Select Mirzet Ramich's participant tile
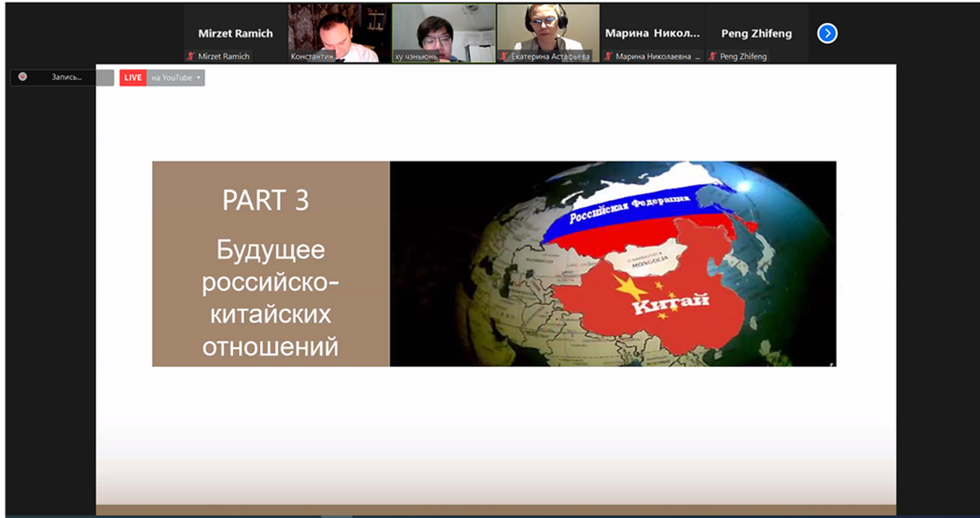The width and height of the screenshot is (980, 518). click(x=235, y=34)
